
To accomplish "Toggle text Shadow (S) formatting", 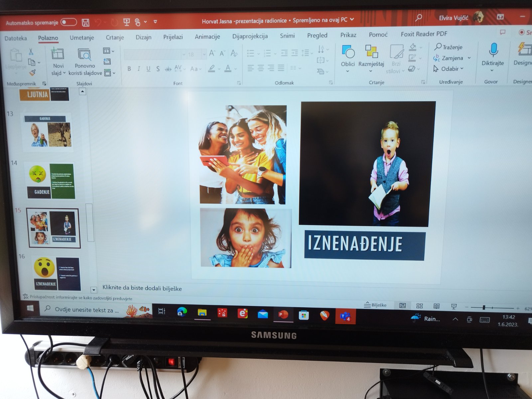I will point(158,69).
